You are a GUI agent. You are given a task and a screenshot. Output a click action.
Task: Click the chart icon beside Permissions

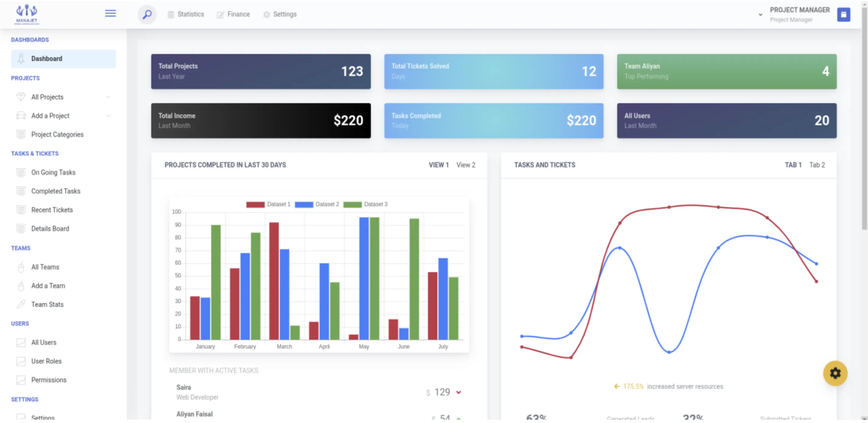coord(21,380)
